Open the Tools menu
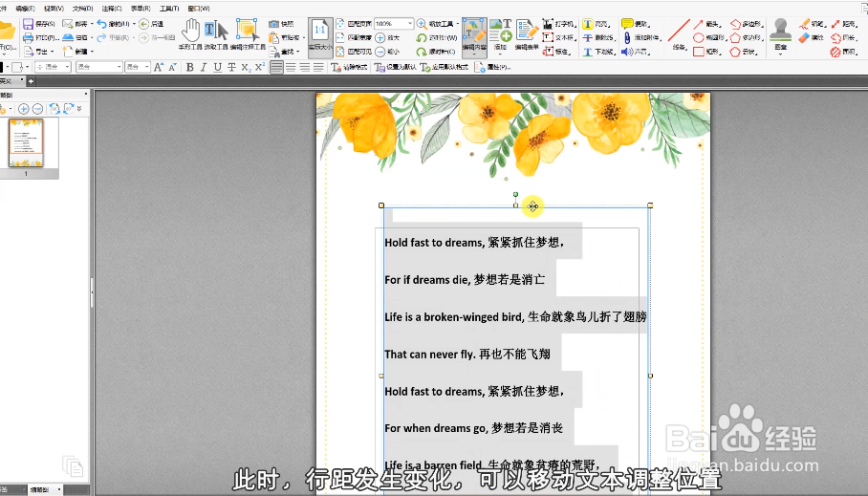This screenshot has height=496, width=868. [169, 9]
